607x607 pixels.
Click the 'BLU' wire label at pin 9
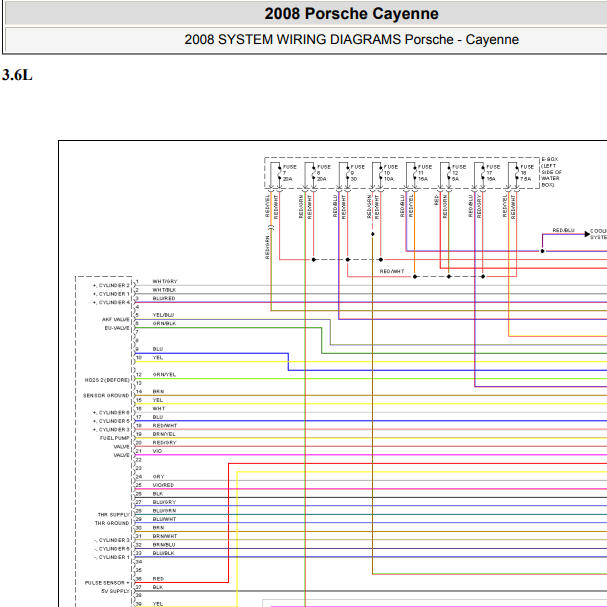[158, 349]
